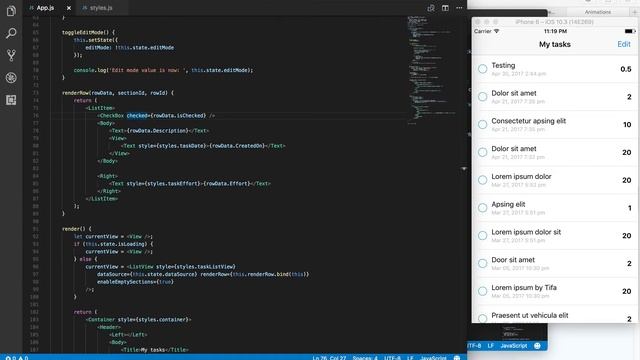The width and height of the screenshot is (640, 360).
Task: Open the Search icon in activity bar
Action: click(x=11, y=33)
